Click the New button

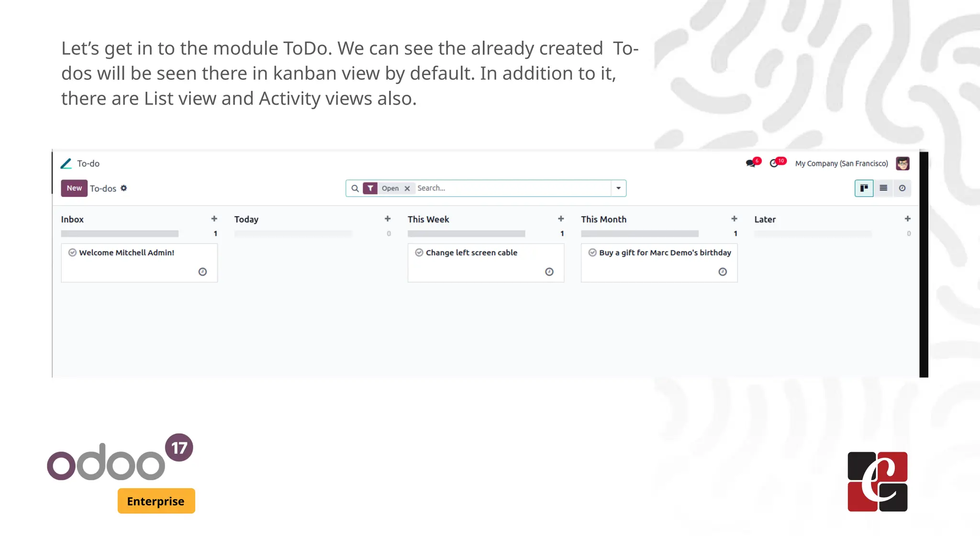(74, 188)
